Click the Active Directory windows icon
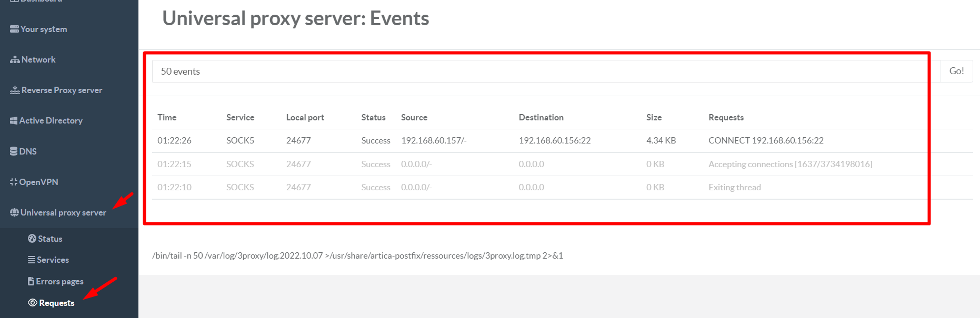 pyautogui.click(x=14, y=121)
